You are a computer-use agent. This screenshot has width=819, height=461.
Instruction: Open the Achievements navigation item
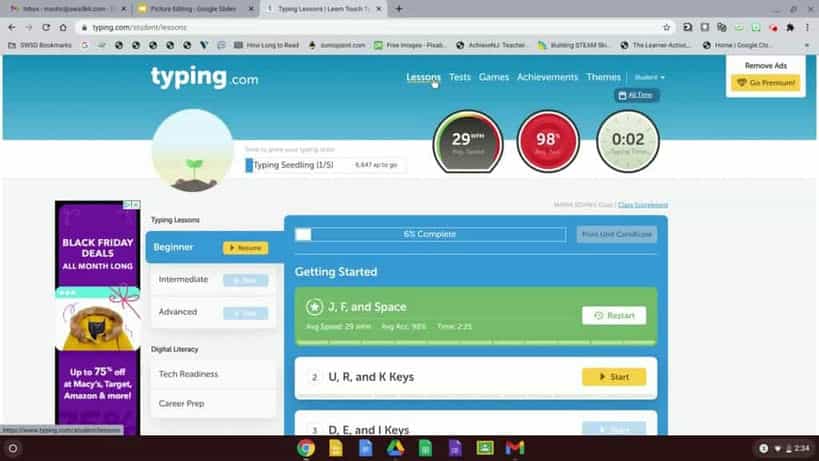coord(547,77)
